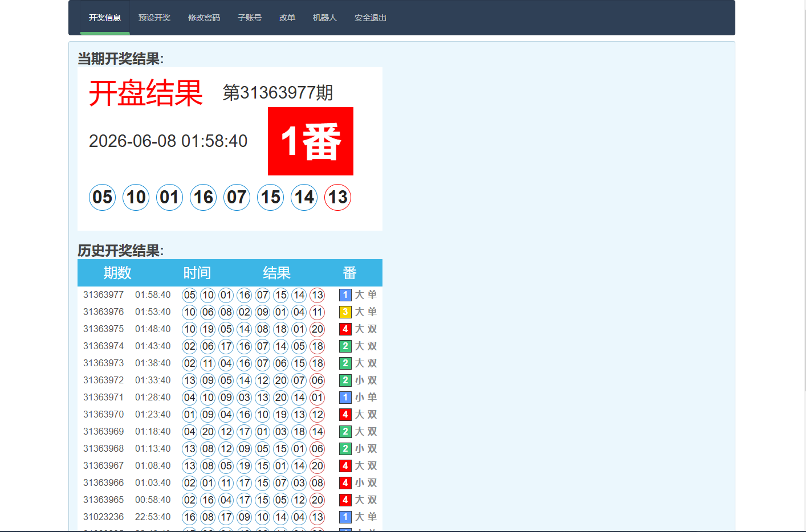Click green badge 2 in row 31363974
This screenshot has width=806, height=532.
coord(345,346)
